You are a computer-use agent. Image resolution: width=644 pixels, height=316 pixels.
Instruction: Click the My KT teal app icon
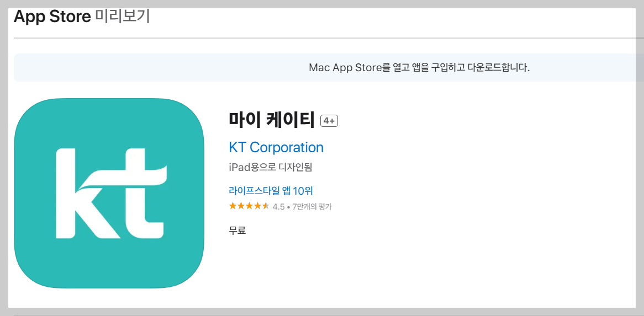tap(109, 193)
